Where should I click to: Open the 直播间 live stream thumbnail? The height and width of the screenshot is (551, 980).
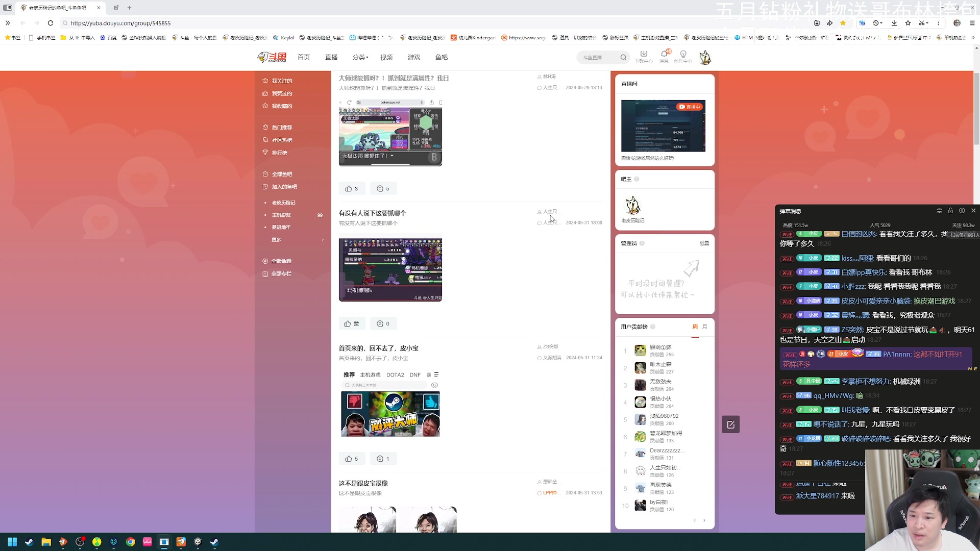pyautogui.click(x=663, y=126)
